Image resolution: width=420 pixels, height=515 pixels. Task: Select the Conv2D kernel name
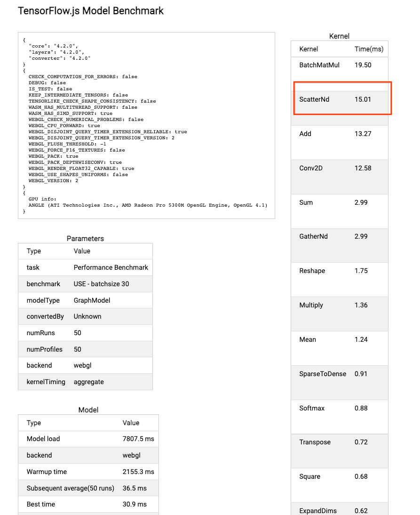pos(311,168)
